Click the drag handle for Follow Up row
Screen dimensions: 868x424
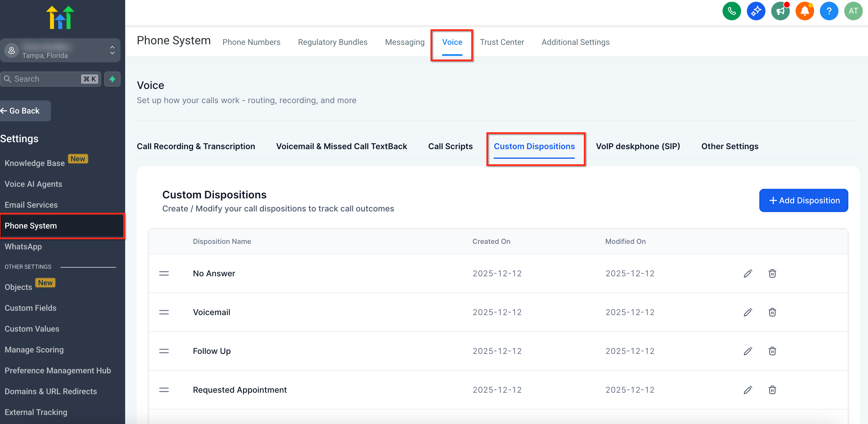pos(164,351)
